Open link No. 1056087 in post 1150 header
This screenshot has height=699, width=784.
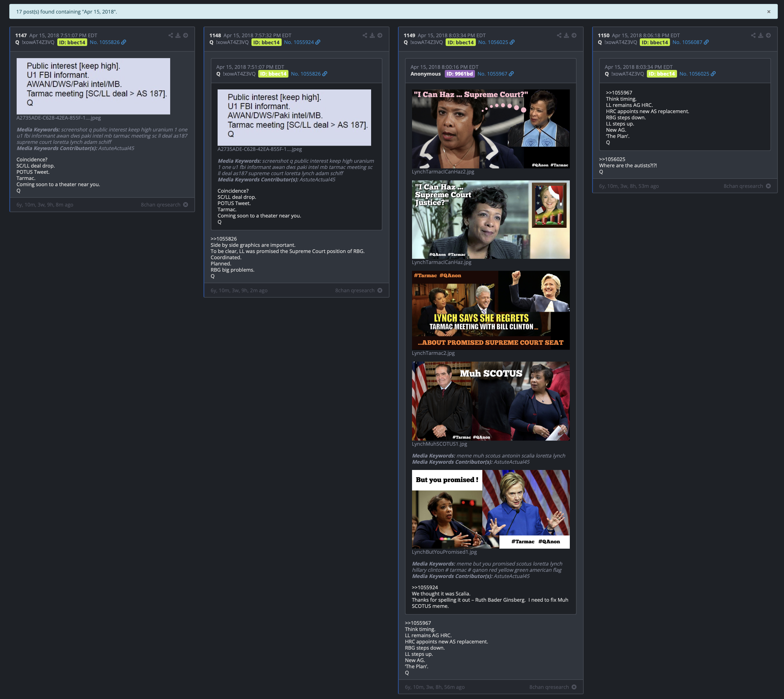tap(687, 42)
